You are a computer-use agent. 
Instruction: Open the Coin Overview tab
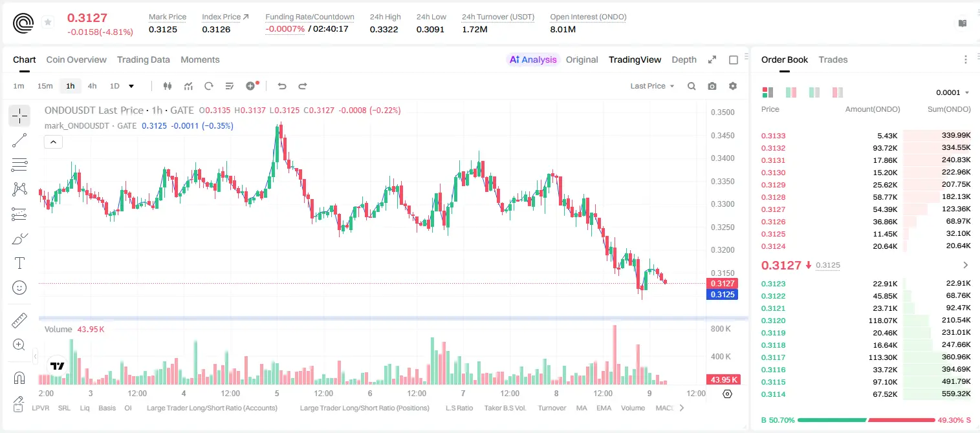pyautogui.click(x=76, y=59)
